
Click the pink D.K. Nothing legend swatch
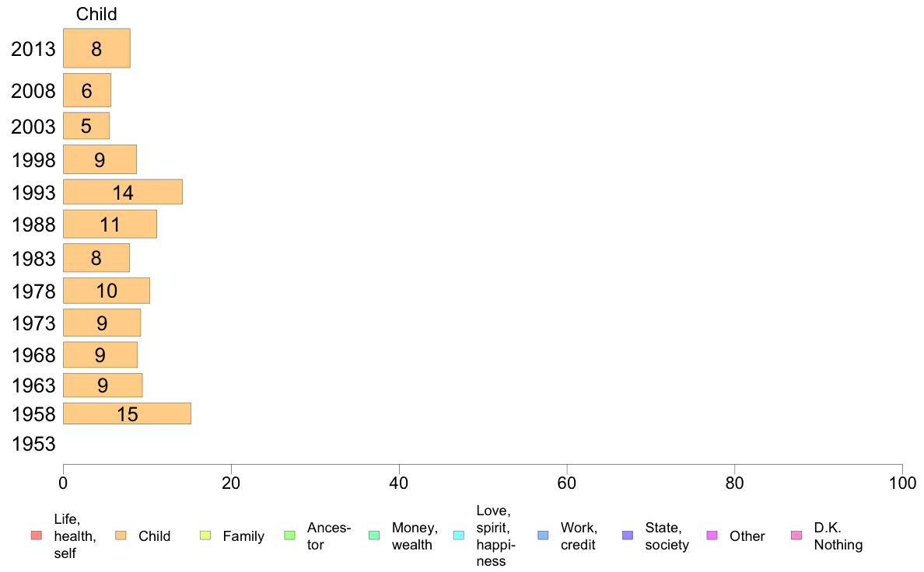pos(796,535)
